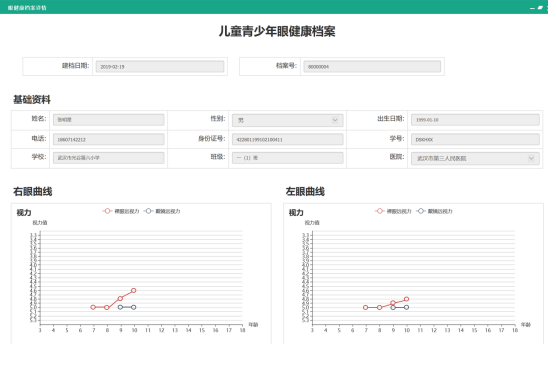
Task: Select right eye blue point at age 9
Action: [120, 307]
